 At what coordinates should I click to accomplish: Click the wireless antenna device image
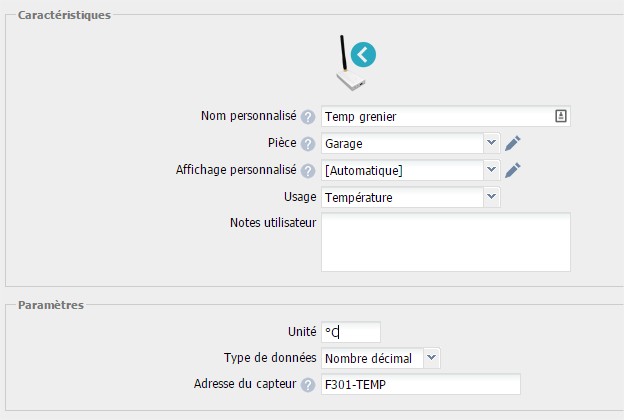pyautogui.click(x=350, y=63)
